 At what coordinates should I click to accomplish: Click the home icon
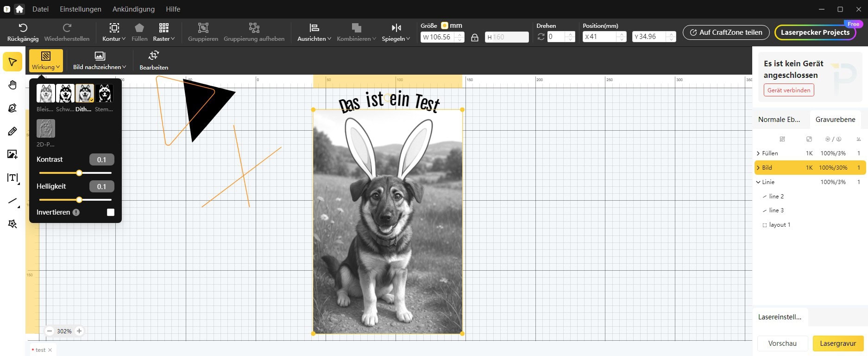[x=19, y=9]
